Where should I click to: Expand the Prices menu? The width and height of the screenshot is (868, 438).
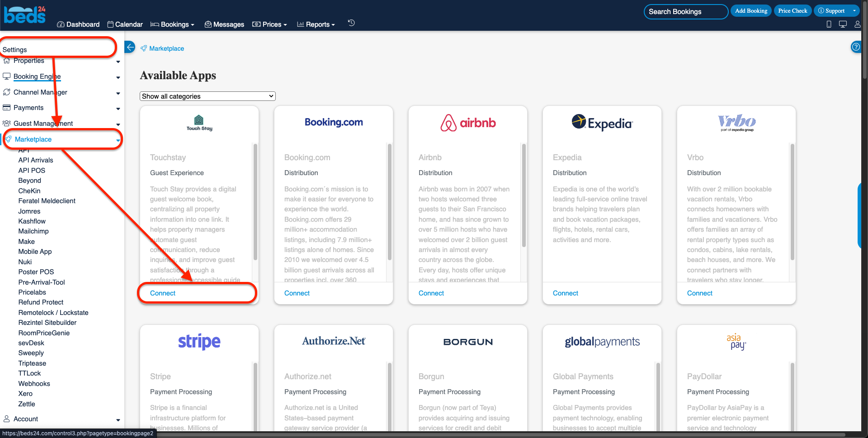[269, 24]
